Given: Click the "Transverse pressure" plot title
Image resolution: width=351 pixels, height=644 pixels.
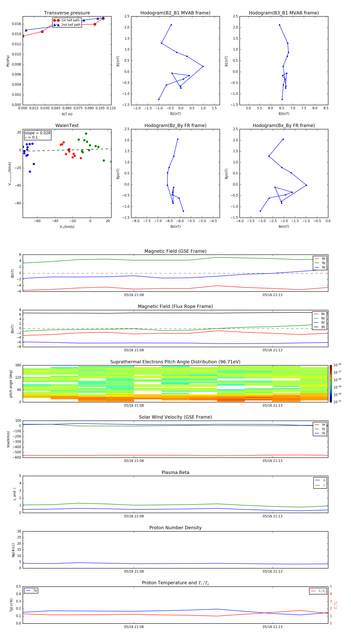Looking at the screenshot, I should point(67,13).
